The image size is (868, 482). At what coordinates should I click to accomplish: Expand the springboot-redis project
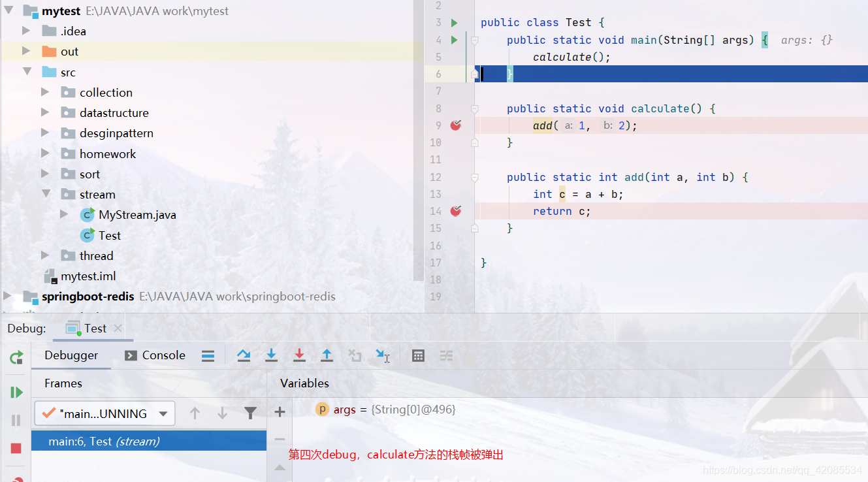pos(8,296)
